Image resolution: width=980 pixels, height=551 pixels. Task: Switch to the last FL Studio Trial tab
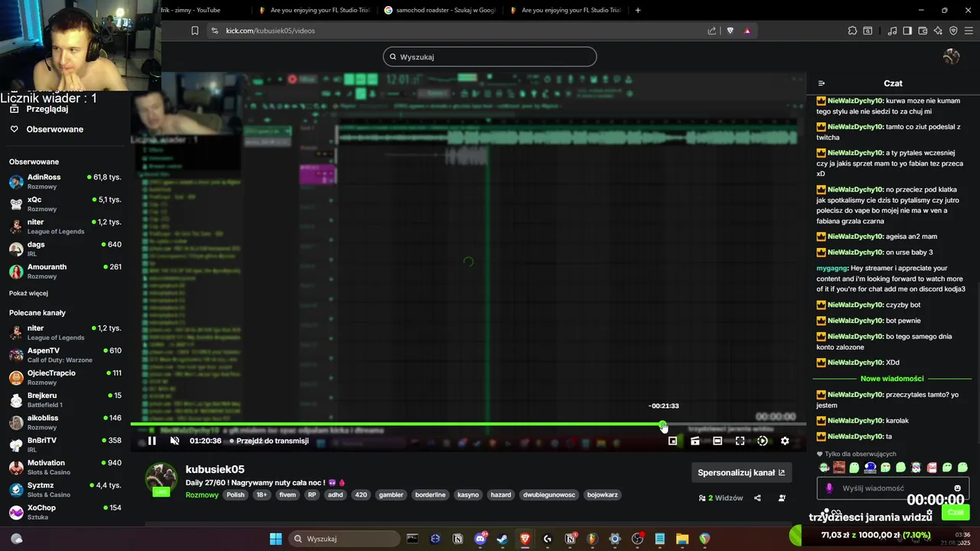point(564,10)
